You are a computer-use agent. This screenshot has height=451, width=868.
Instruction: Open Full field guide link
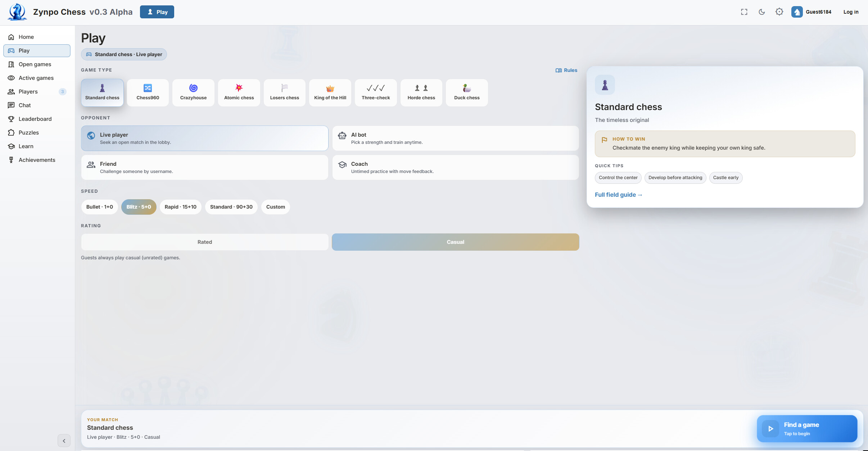[x=618, y=195]
